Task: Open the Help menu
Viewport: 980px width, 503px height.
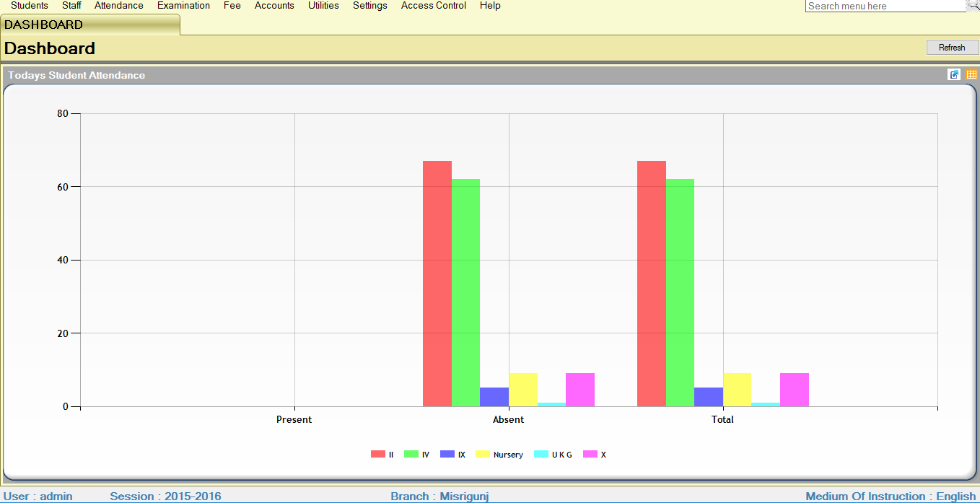Action: point(490,6)
